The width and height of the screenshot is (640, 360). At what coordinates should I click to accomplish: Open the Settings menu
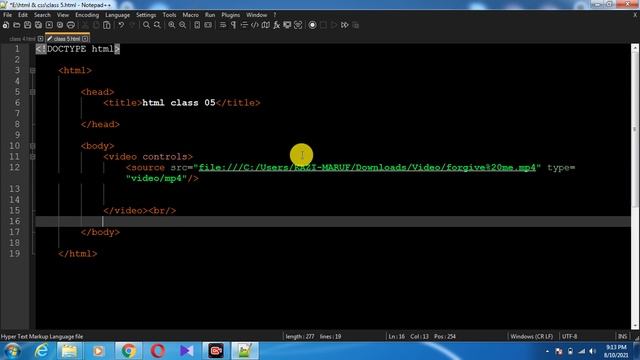pyautogui.click(x=146, y=15)
